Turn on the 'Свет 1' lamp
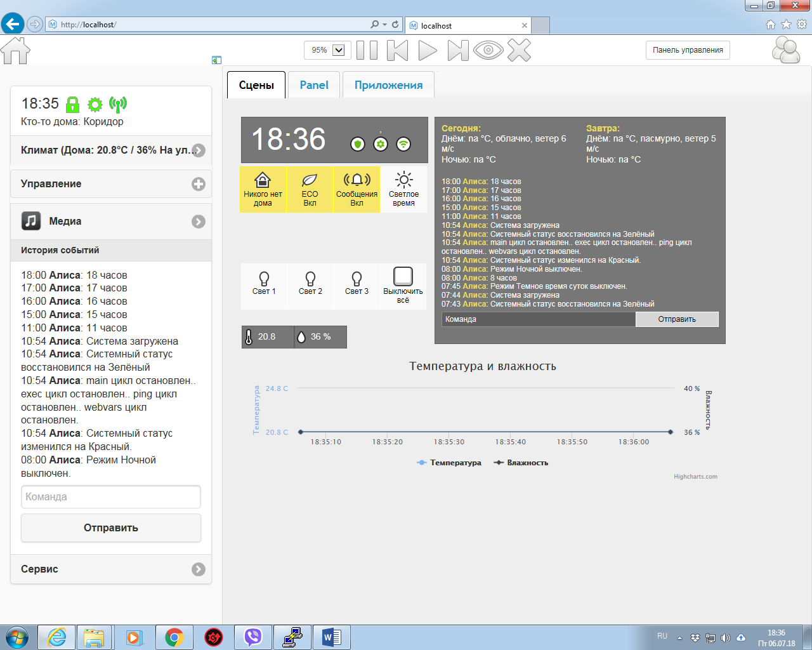The width and height of the screenshot is (812, 650). tap(264, 283)
